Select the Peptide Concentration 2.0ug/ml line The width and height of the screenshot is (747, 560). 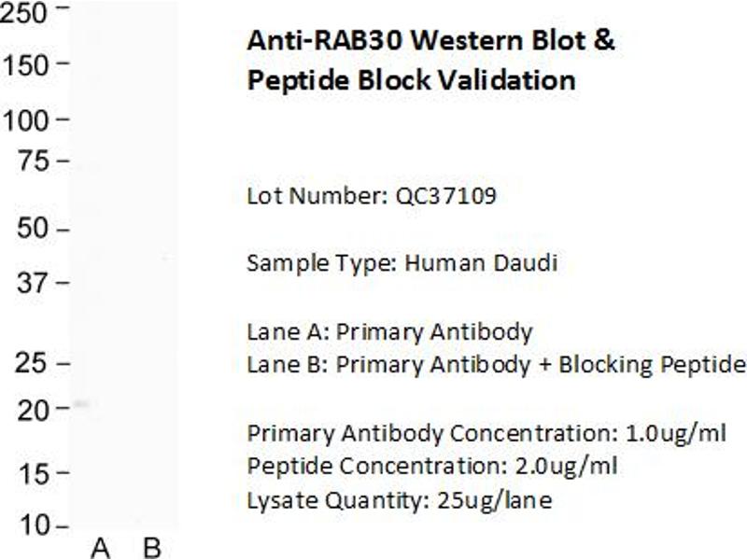(431, 466)
